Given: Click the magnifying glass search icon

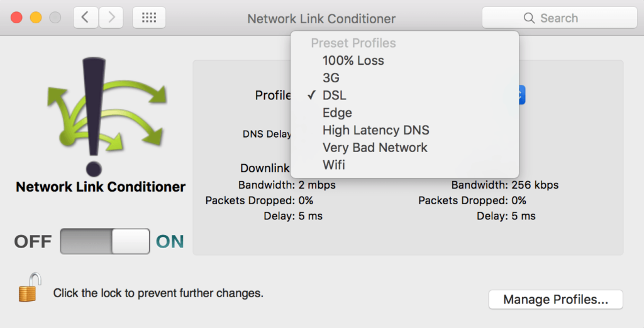Looking at the screenshot, I should coord(529,18).
